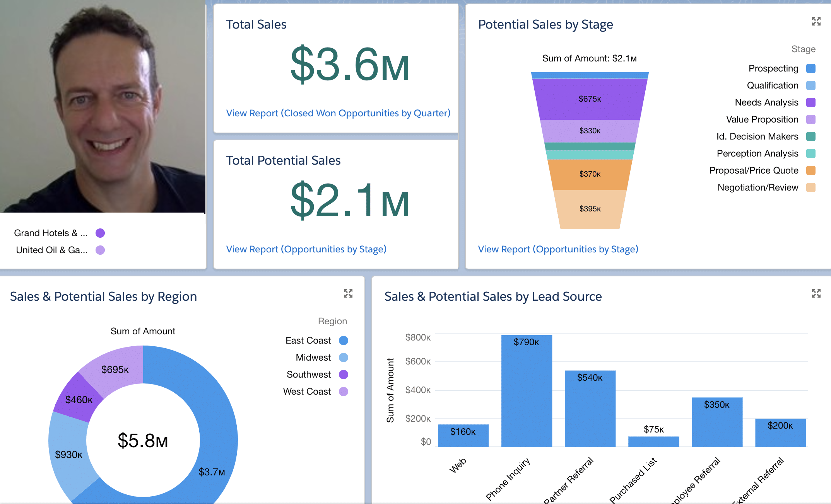Click the 'Sum of Amount: $2.1M' funnel caption

click(x=589, y=58)
